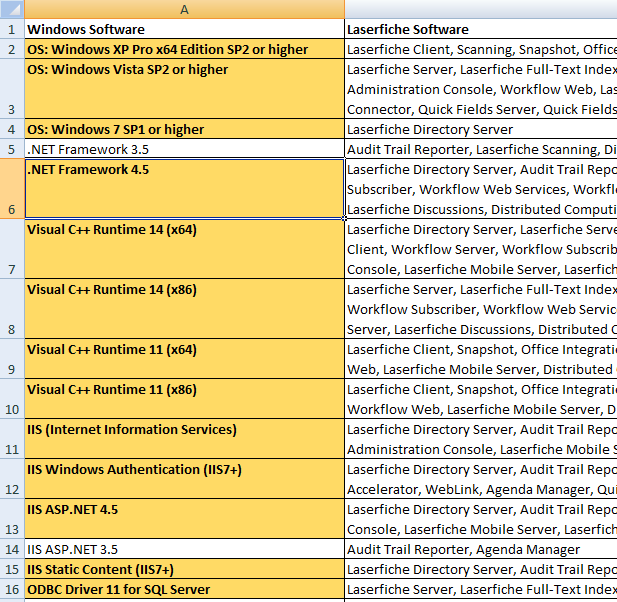Select row 8 header
617x602 pixels.
point(12,309)
